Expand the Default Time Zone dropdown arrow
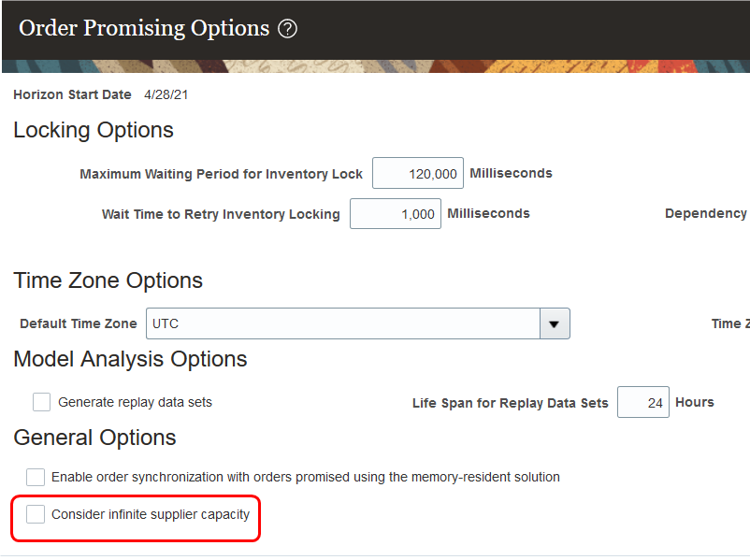The height and width of the screenshot is (560, 750). coord(555,323)
